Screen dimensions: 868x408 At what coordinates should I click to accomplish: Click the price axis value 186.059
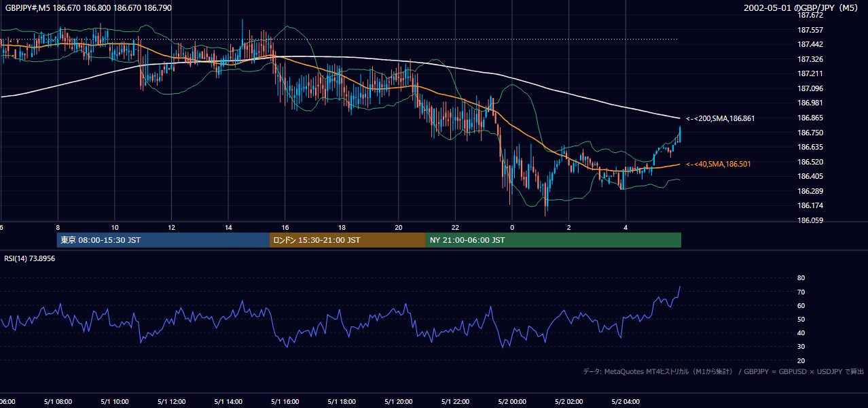pyautogui.click(x=809, y=220)
